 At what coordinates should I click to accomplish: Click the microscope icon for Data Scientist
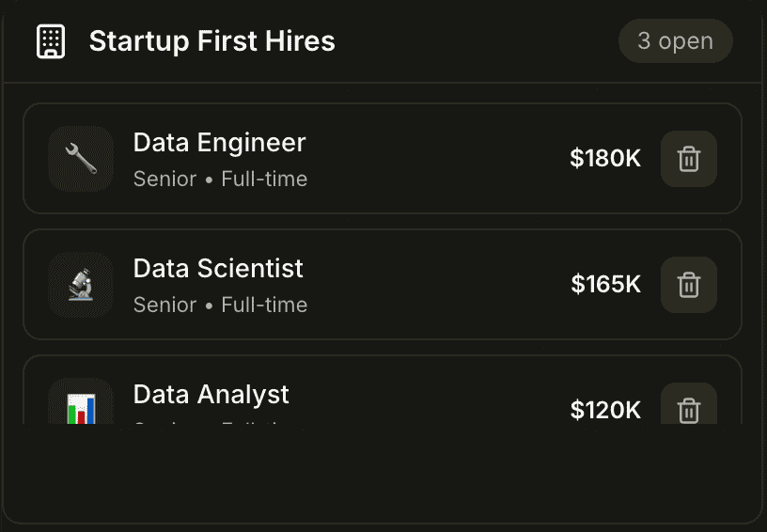click(x=81, y=285)
